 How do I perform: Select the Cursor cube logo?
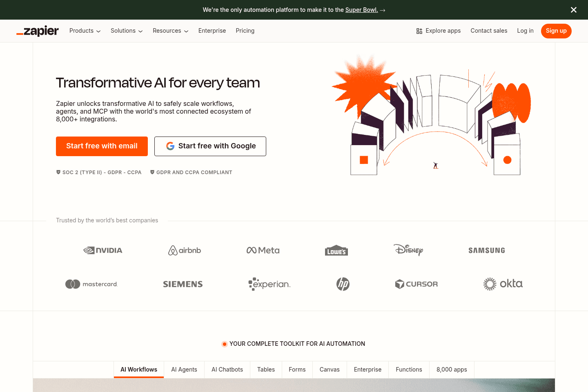[x=399, y=284]
